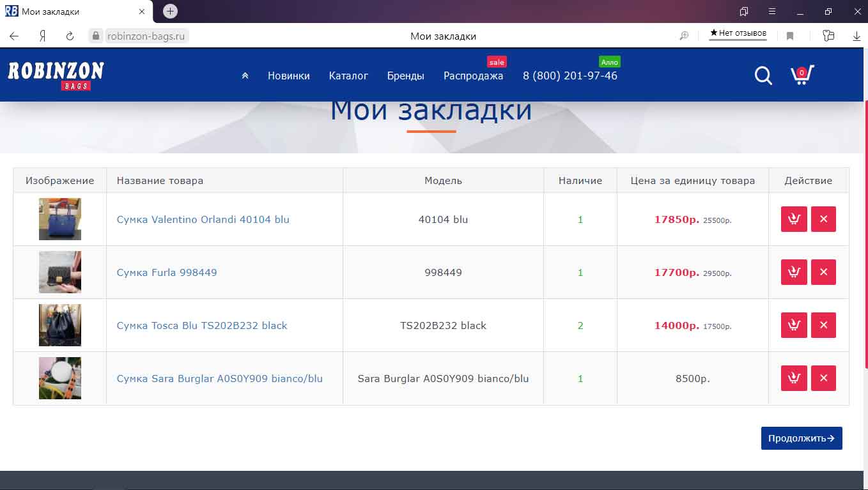Click 'Нет отзывов' rating button
The image size is (868, 490).
tap(738, 34)
